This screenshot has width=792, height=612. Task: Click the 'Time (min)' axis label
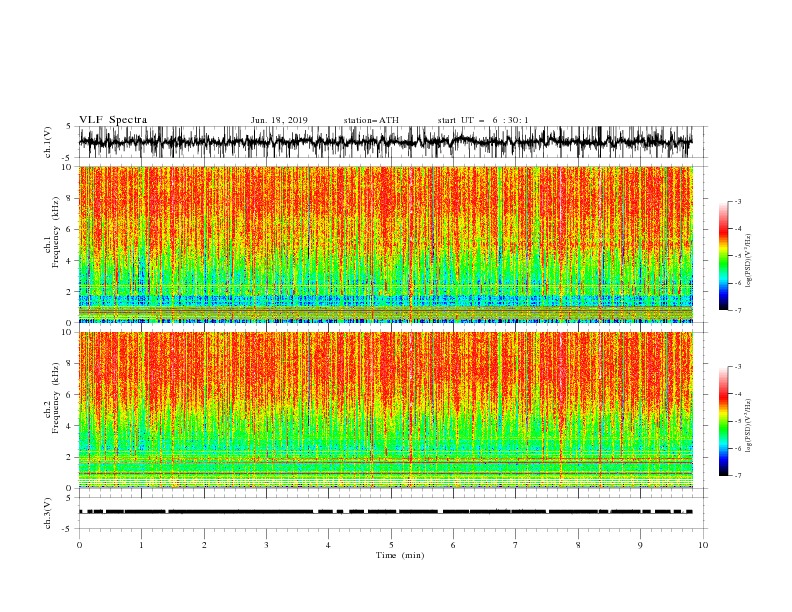(x=400, y=555)
